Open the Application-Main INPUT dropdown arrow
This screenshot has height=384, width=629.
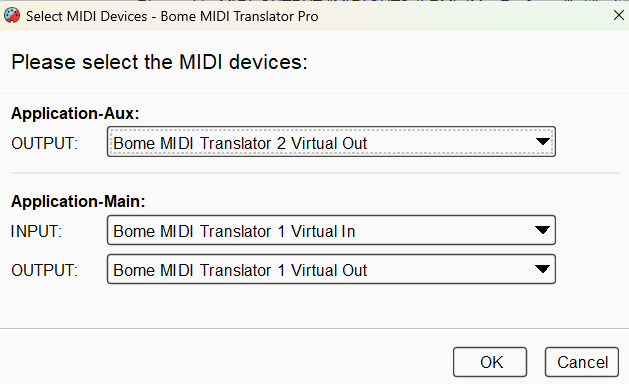tap(542, 230)
